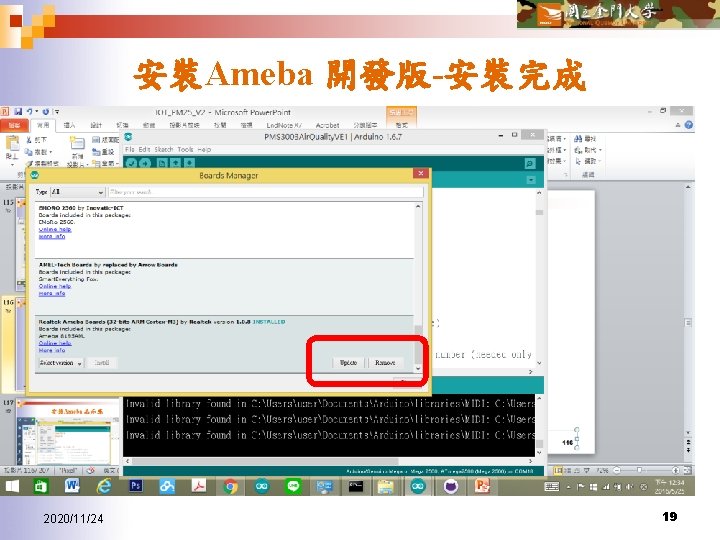Open PowerPoint from the taskbar
The width and height of the screenshot is (720, 540).
[x=482, y=486]
